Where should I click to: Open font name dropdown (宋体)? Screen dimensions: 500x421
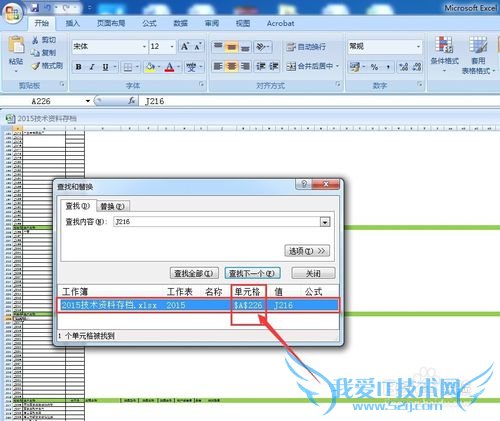pos(144,46)
